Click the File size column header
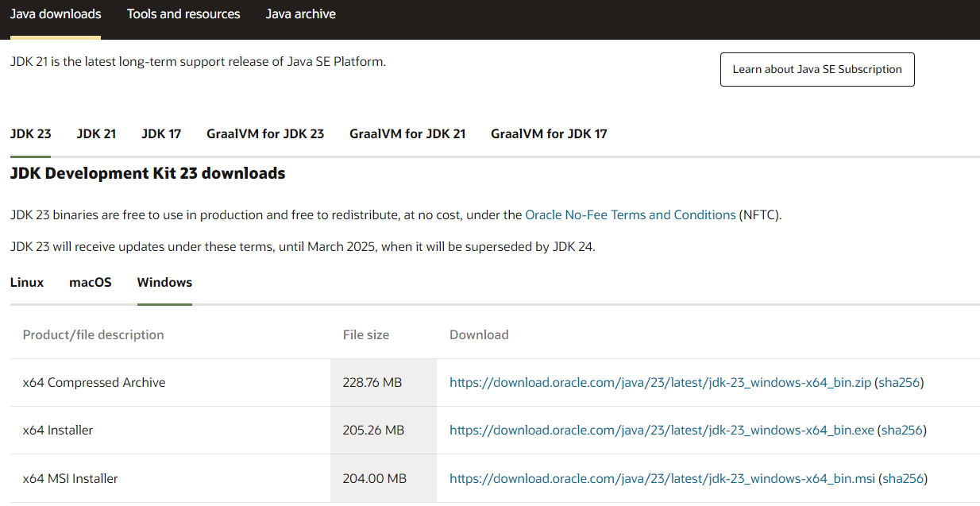The height and width of the screenshot is (506, 980). click(366, 335)
